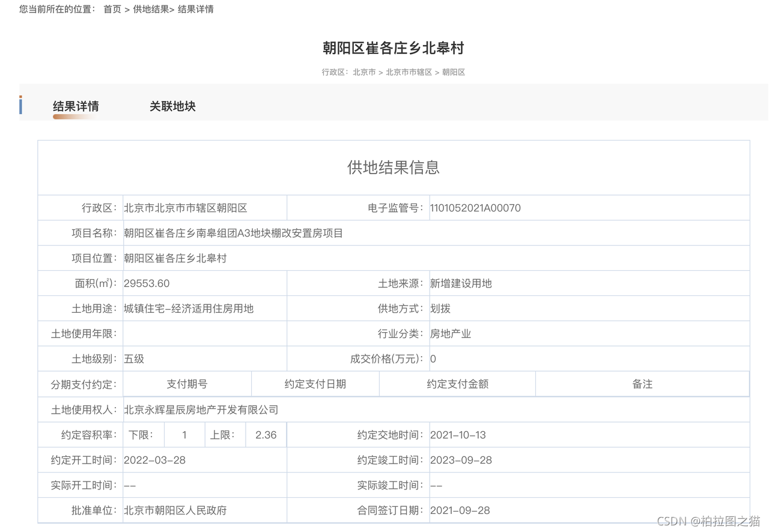The width and height of the screenshot is (769, 532).
Task: Select the land use 城镇住宅-经济适用住房用地 cell
Action: (x=189, y=309)
